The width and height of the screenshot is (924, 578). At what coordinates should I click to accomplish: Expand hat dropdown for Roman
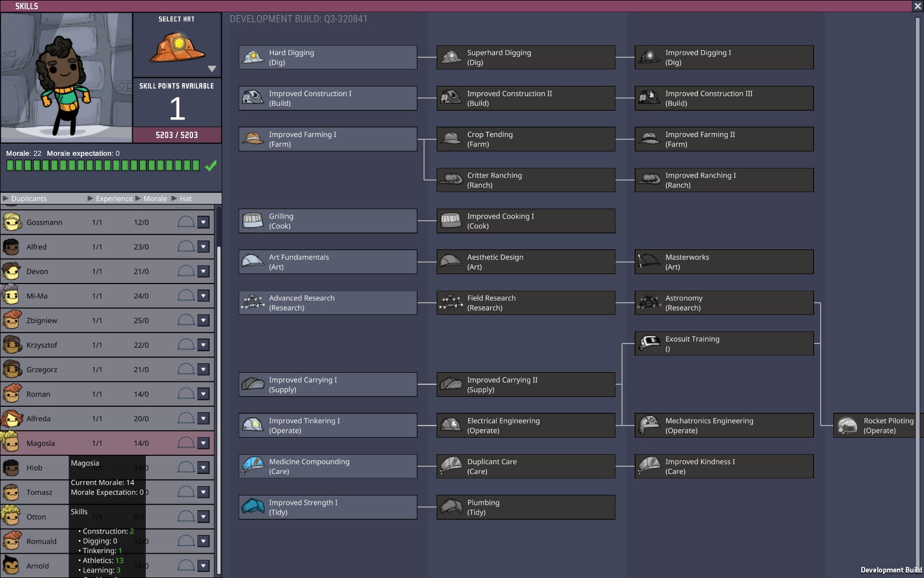coord(204,394)
